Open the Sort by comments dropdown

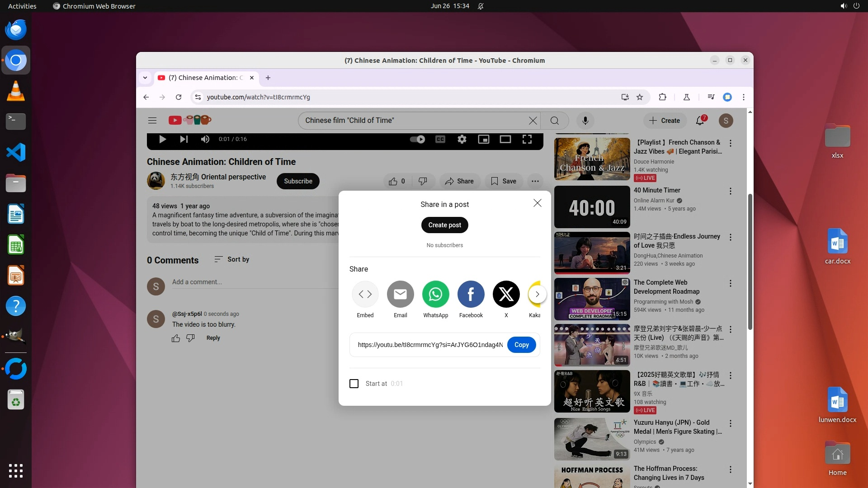(x=231, y=259)
